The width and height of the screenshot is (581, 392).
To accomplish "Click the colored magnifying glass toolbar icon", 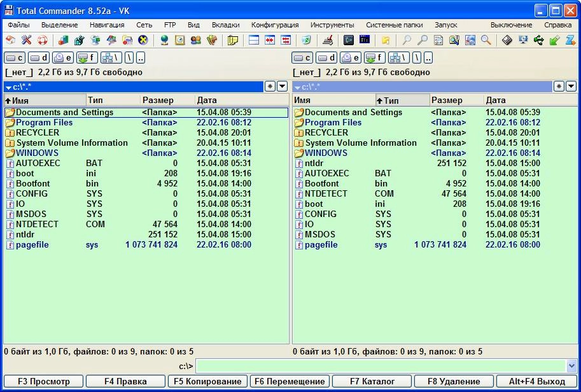I will [486, 39].
